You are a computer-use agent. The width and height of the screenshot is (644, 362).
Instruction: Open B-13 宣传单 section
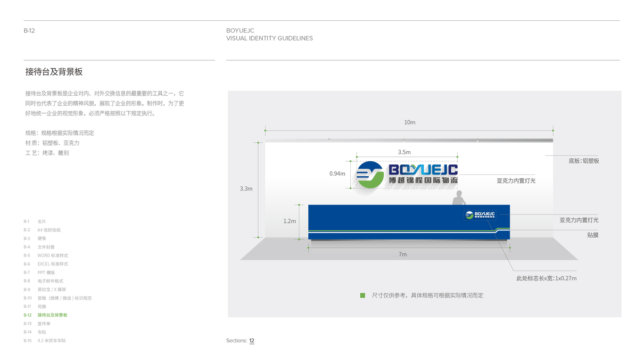[37, 323]
